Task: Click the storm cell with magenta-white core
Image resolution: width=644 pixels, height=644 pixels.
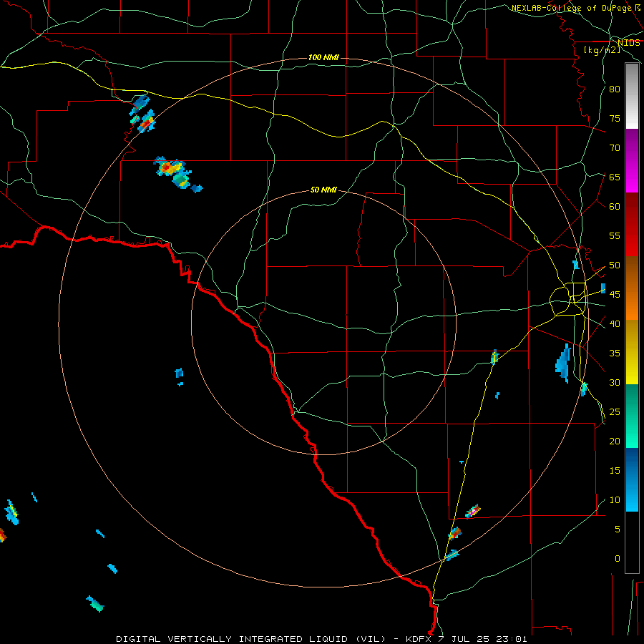Action: click(473, 511)
